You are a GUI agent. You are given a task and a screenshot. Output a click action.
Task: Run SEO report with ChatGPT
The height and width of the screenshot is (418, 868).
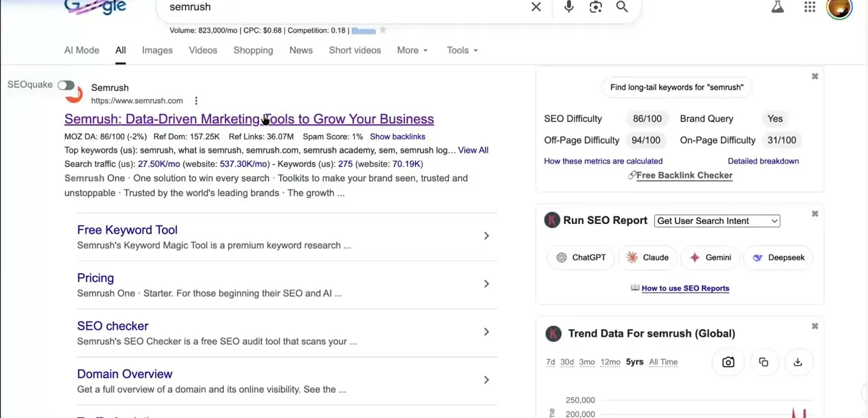(581, 258)
